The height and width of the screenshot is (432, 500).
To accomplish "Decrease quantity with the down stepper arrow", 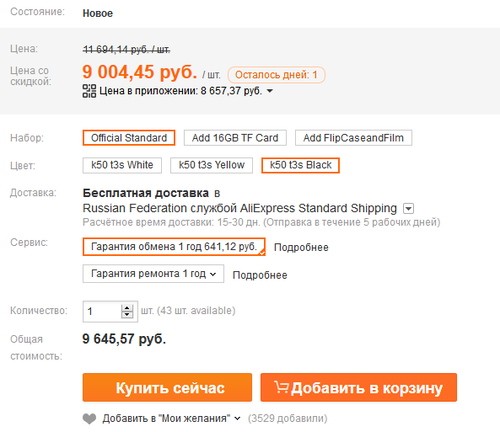I will click(x=127, y=315).
